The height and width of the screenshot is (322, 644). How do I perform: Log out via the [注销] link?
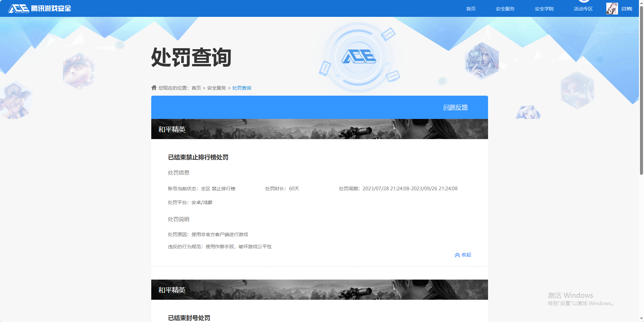[627, 8]
